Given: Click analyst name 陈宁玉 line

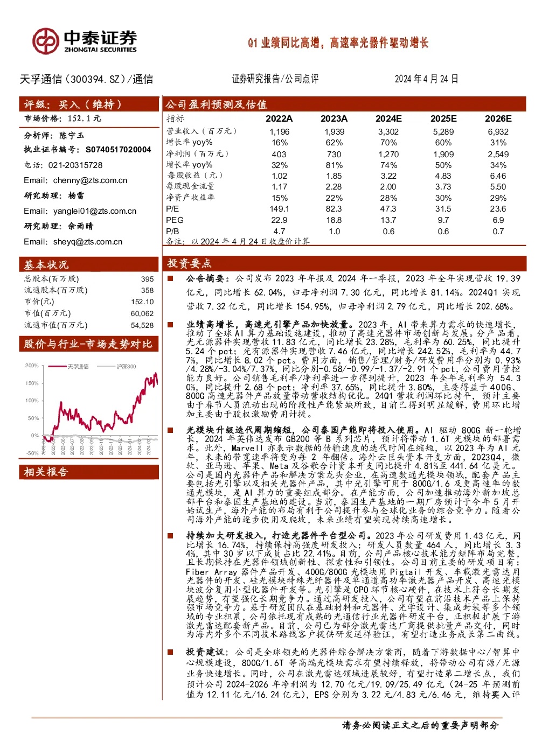Looking at the screenshot, I should click(x=54, y=135).
